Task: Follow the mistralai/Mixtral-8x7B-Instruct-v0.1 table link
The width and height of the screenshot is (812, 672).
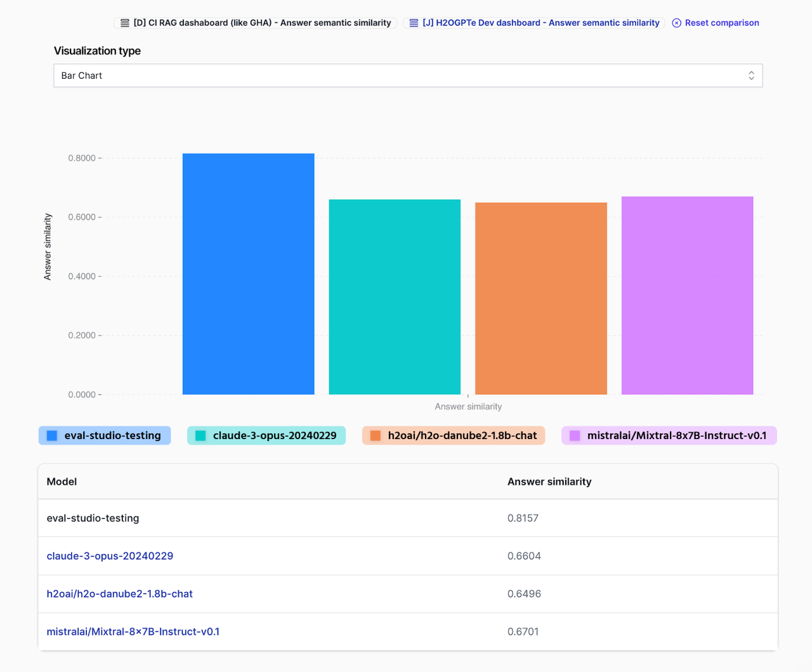Action: pyautogui.click(x=133, y=631)
